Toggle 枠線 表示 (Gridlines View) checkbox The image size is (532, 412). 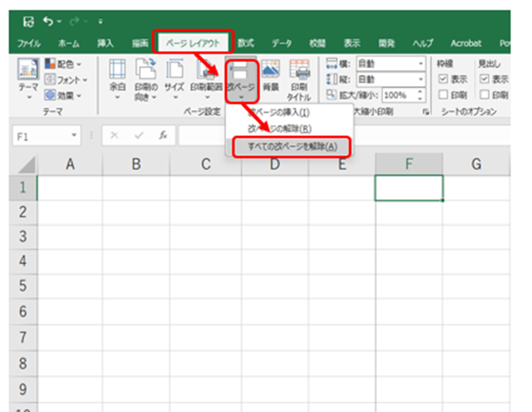click(441, 79)
